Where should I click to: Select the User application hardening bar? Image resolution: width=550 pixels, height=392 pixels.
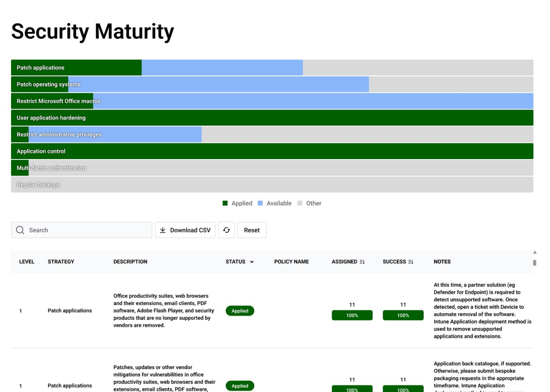[x=272, y=118]
